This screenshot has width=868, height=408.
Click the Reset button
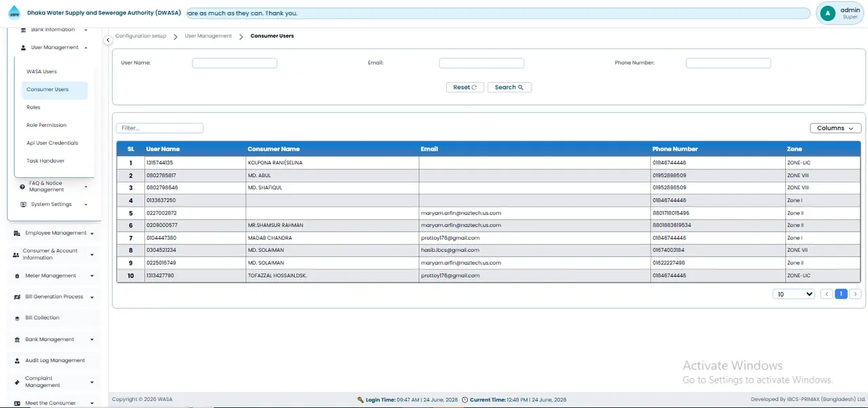tap(465, 88)
